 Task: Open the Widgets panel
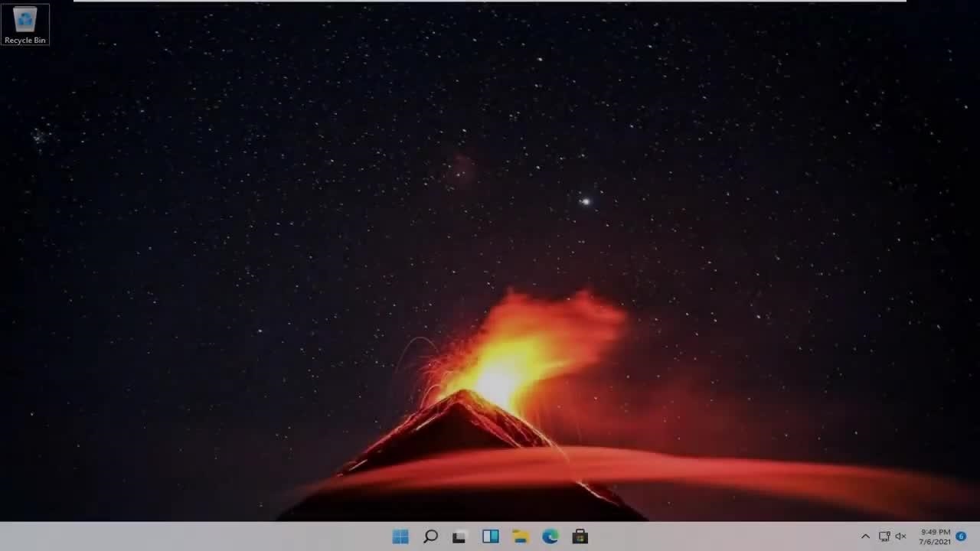[x=491, y=536]
